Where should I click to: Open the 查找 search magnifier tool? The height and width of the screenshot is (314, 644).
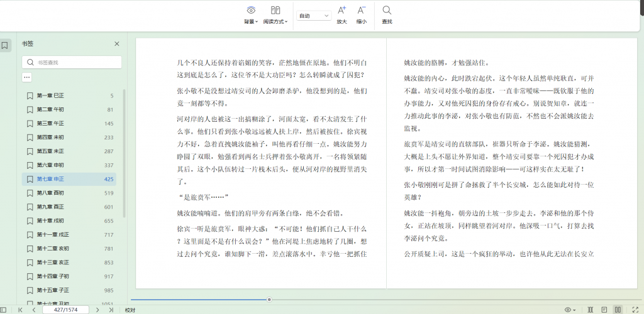coord(387,15)
